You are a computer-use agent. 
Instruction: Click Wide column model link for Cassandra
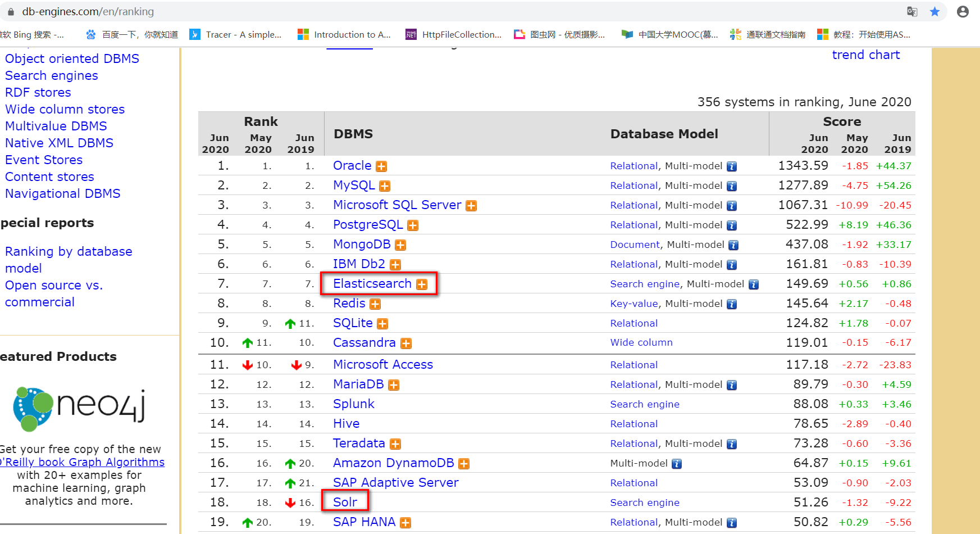tap(641, 343)
